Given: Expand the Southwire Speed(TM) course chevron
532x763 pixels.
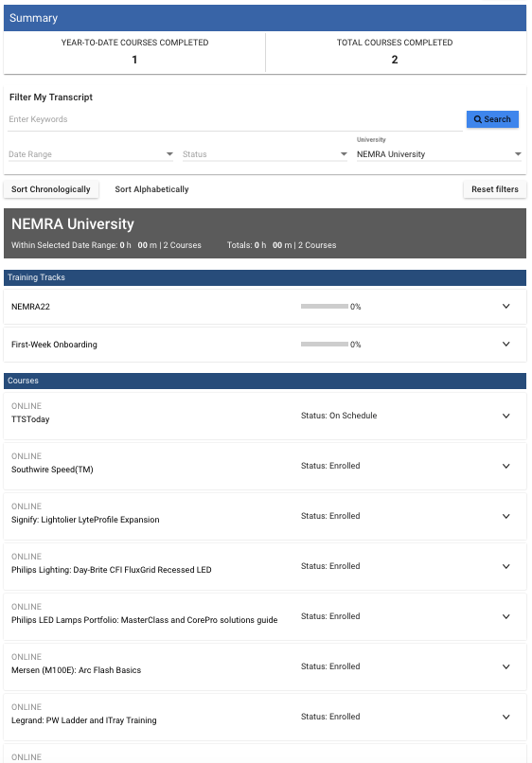Looking at the screenshot, I should click(x=505, y=466).
